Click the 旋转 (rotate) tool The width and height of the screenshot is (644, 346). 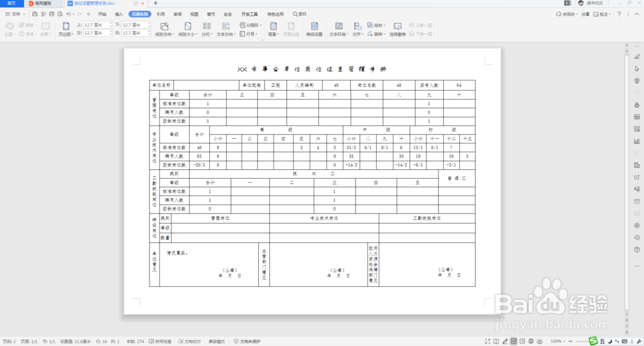pos(377,34)
